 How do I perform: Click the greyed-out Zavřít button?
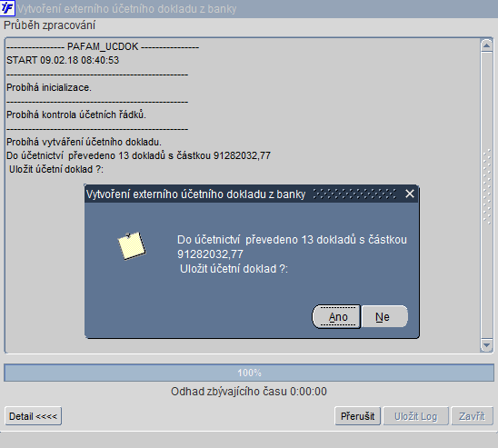[x=472, y=416]
